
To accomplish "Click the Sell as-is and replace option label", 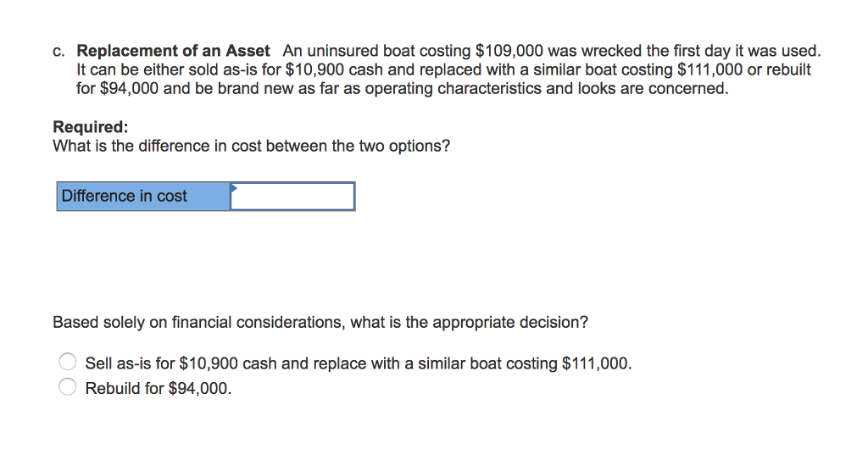I will (x=359, y=363).
